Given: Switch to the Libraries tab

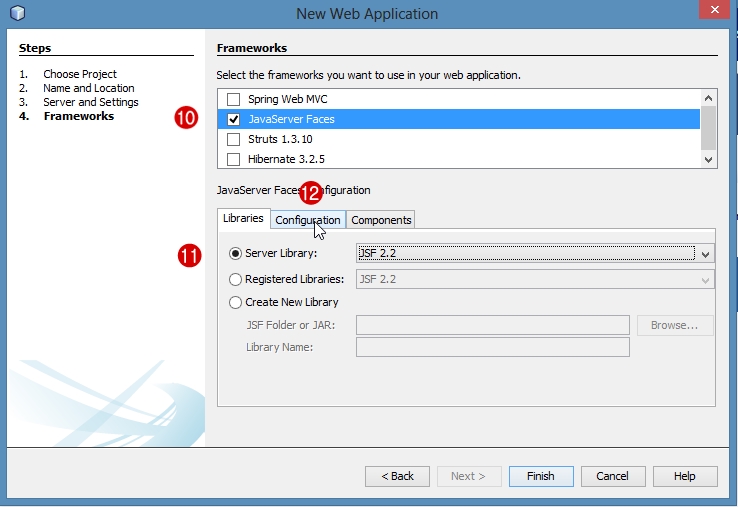Looking at the screenshot, I should point(243,218).
